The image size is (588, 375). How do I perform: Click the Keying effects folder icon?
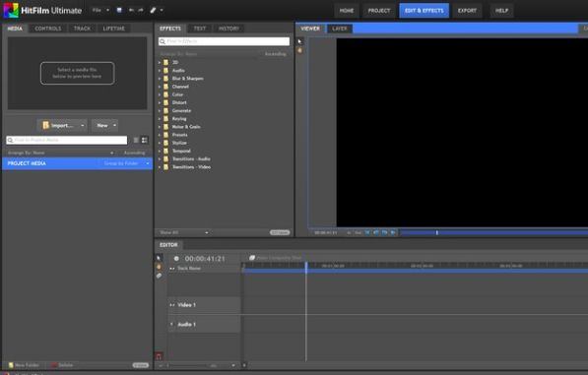(165, 119)
